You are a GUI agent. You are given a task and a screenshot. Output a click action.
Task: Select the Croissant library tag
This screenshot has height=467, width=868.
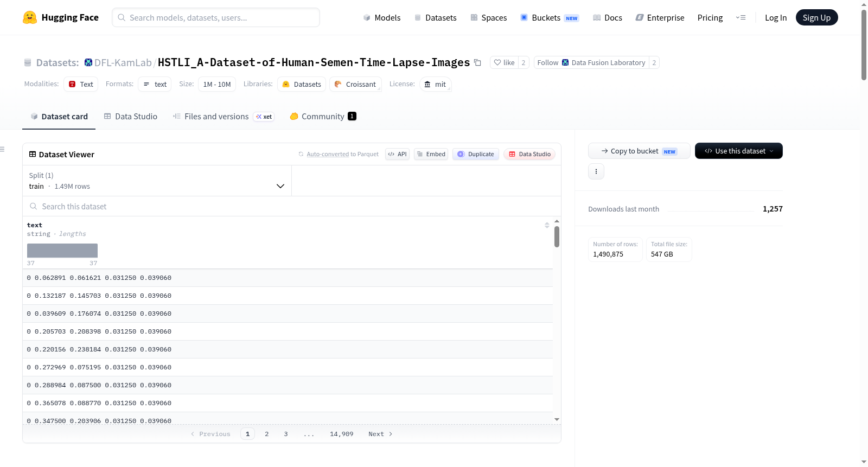[355, 84]
